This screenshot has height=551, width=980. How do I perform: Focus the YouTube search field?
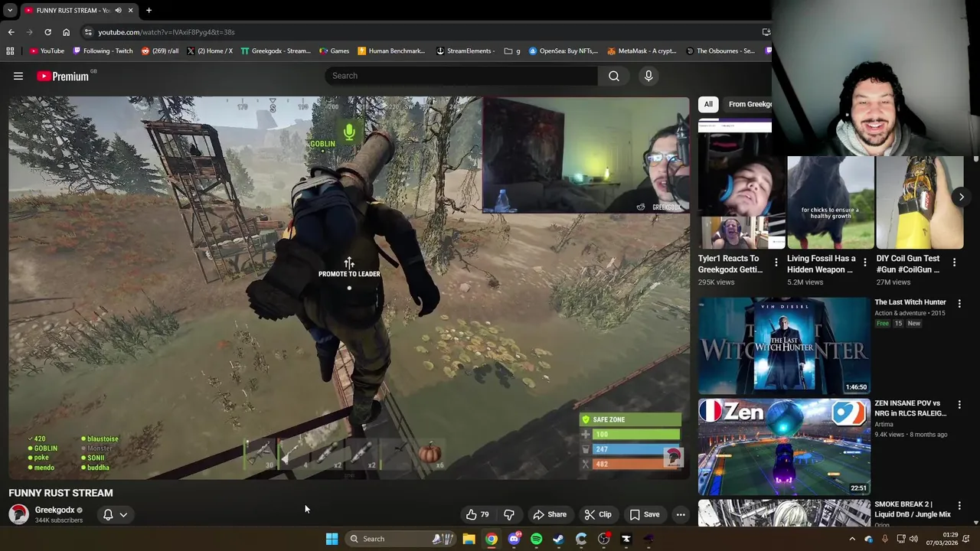pyautogui.click(x=462, y=76)
